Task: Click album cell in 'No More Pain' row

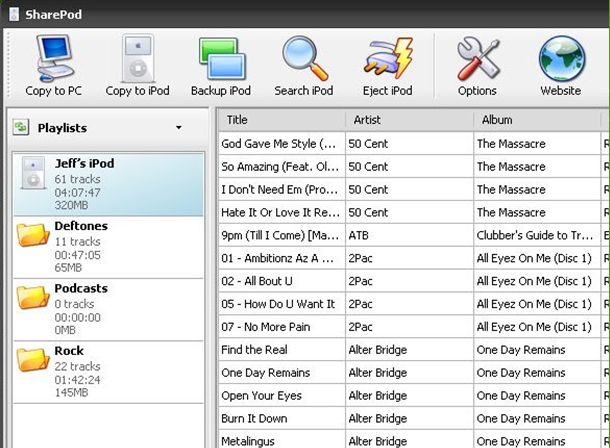Action: tap(537, 327)
